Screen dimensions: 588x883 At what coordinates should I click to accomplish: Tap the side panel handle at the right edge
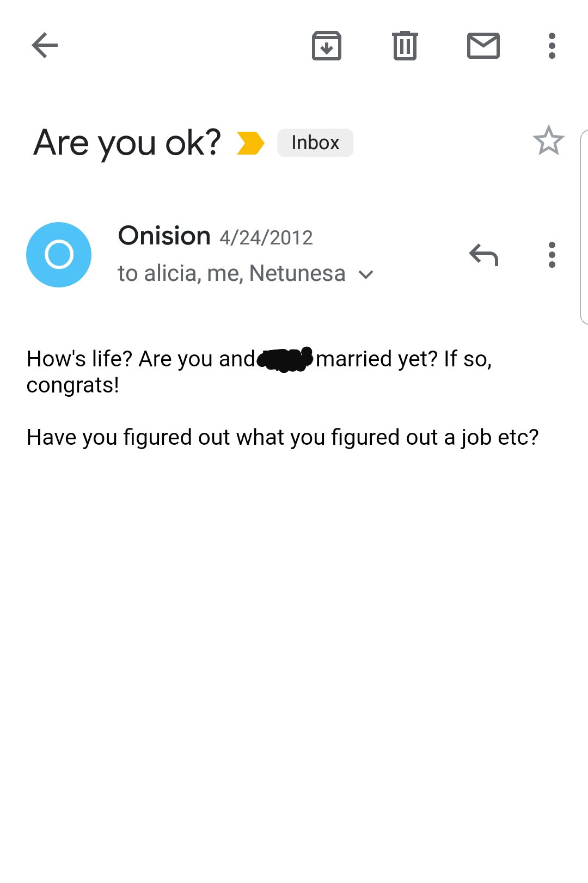[x=584, y=227]
